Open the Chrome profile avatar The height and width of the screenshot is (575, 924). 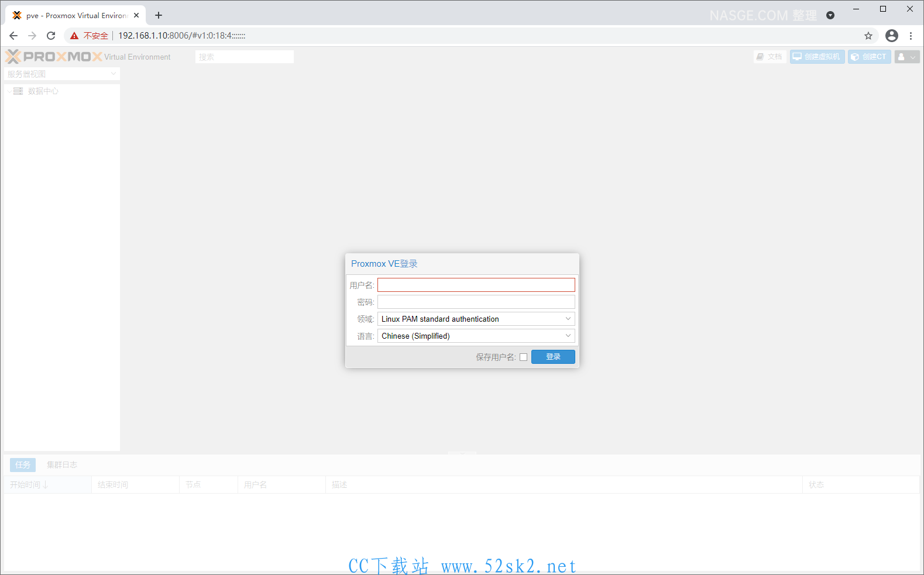click(x=891, y=36)
